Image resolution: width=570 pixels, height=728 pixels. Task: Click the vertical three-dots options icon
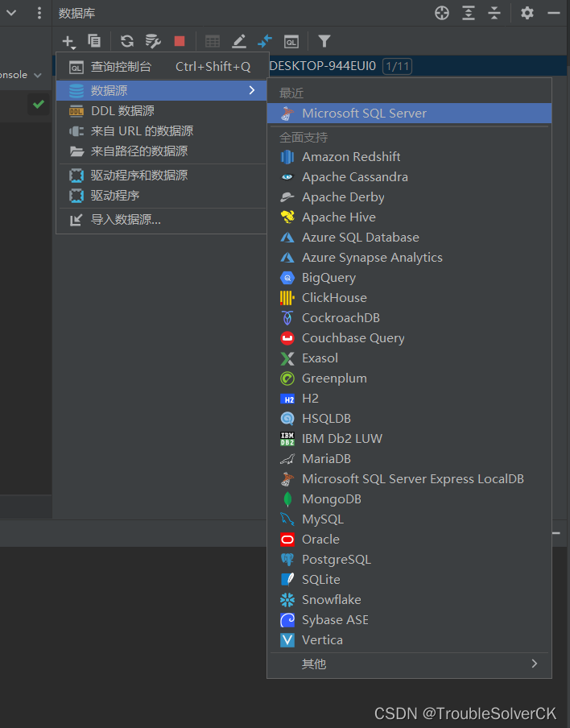39,13
